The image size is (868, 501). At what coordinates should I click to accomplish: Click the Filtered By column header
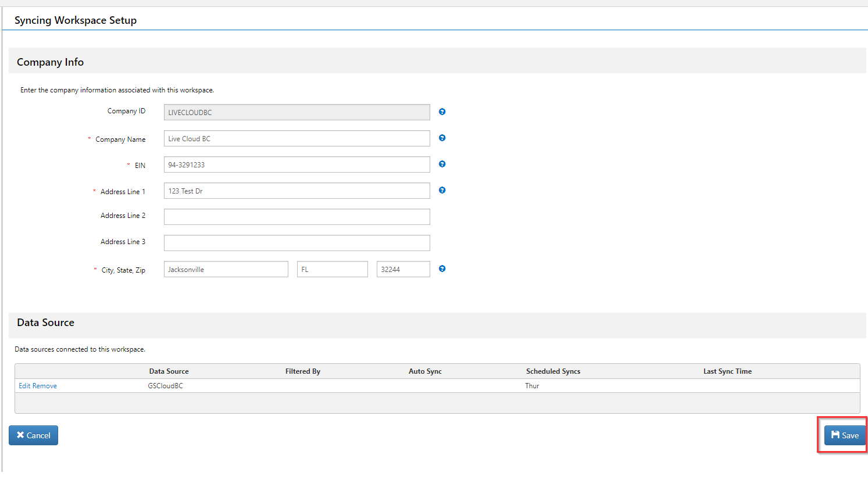(x=303, y=371)
